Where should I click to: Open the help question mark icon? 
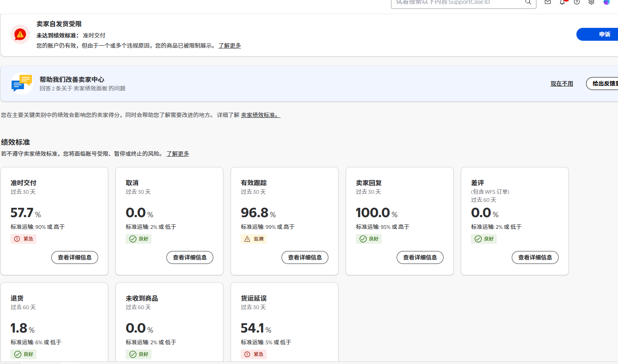pos(577,2)
